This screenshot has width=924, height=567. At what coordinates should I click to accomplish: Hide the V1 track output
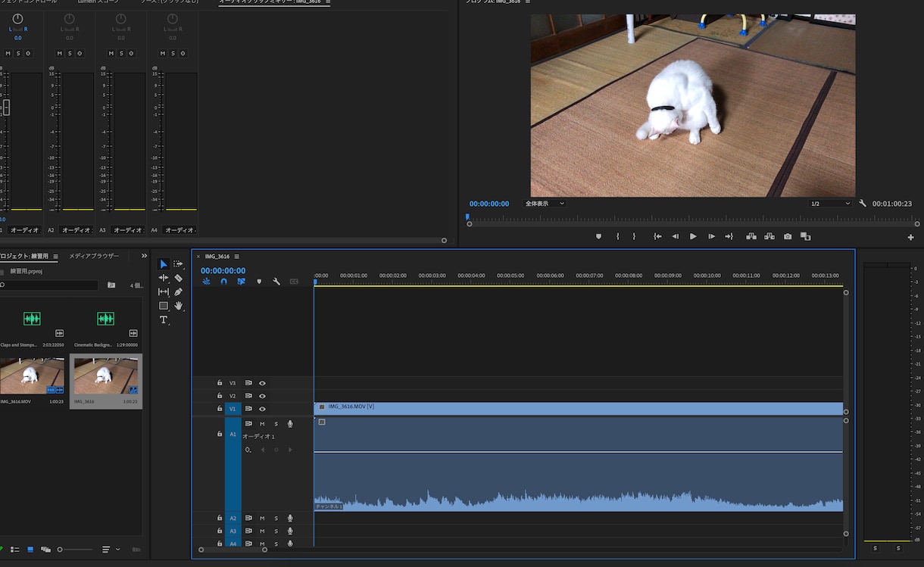tap(262, 409)
